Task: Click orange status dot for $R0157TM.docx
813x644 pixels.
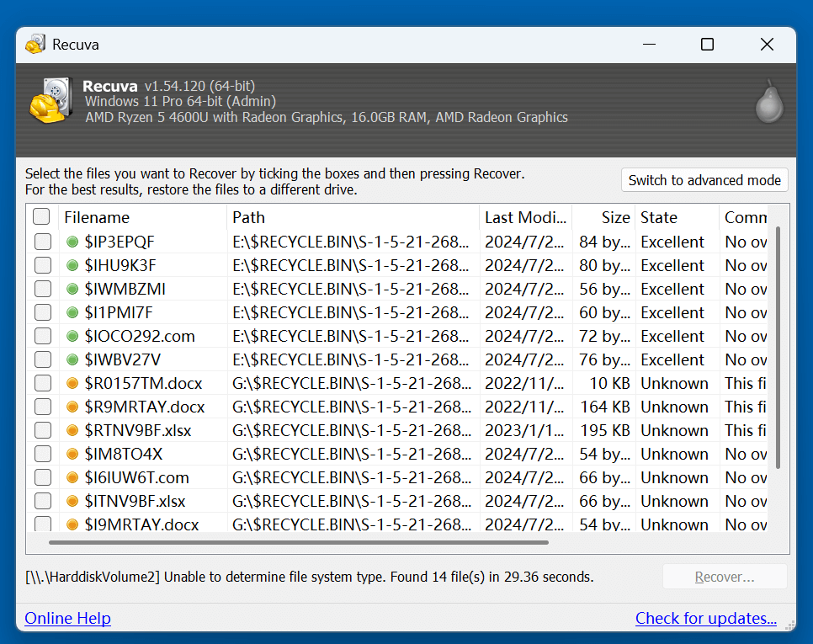Action: tap(72, 384)
